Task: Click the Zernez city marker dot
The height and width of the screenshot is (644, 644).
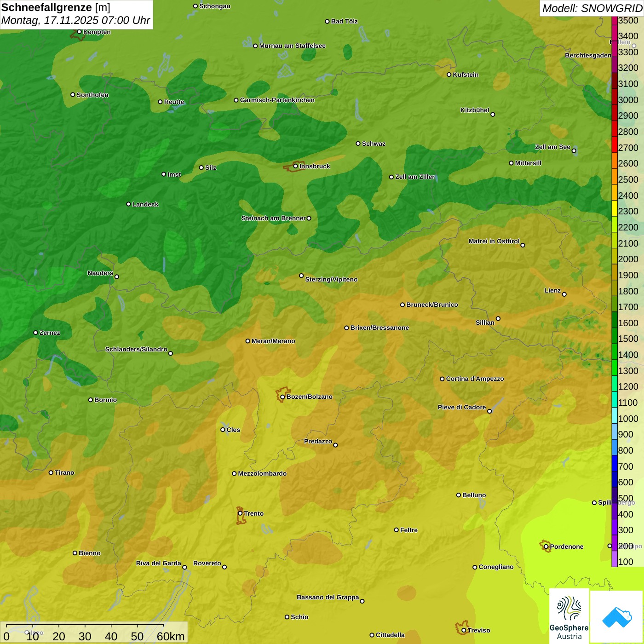Action: (35, 333)
